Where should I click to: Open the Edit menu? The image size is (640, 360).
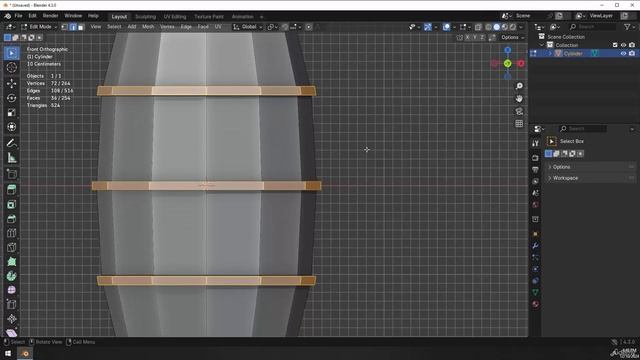click(x=32, y=16)
